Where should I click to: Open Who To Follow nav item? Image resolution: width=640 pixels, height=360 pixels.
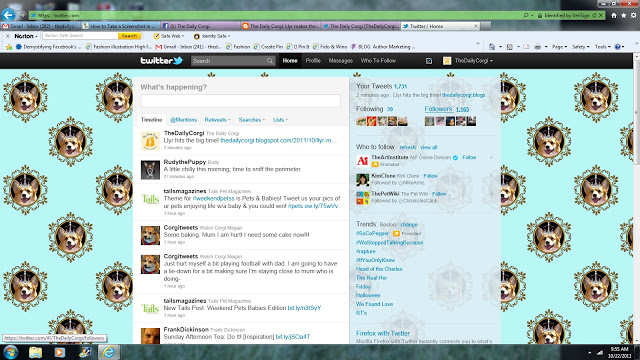coord(378,60)
